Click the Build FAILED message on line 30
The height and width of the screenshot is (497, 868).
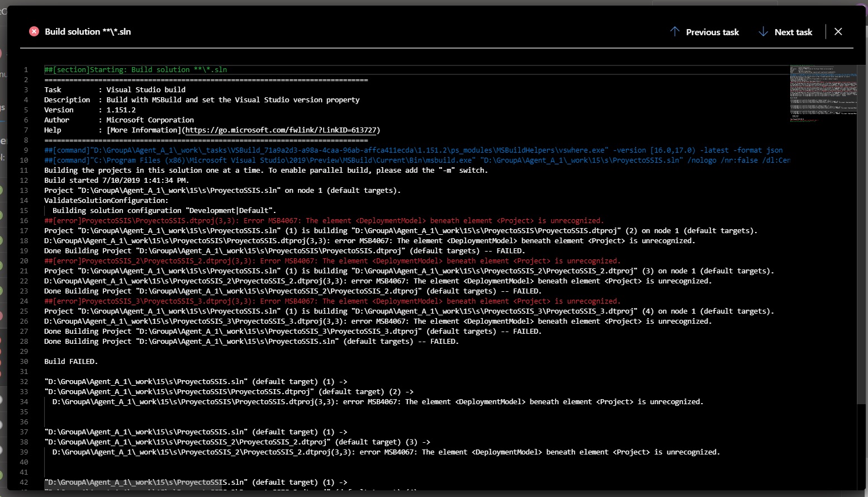coord(70,361)
